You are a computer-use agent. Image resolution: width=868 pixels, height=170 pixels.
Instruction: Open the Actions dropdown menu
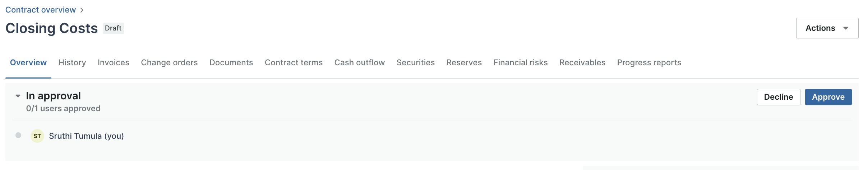click(x=827, y=28)
